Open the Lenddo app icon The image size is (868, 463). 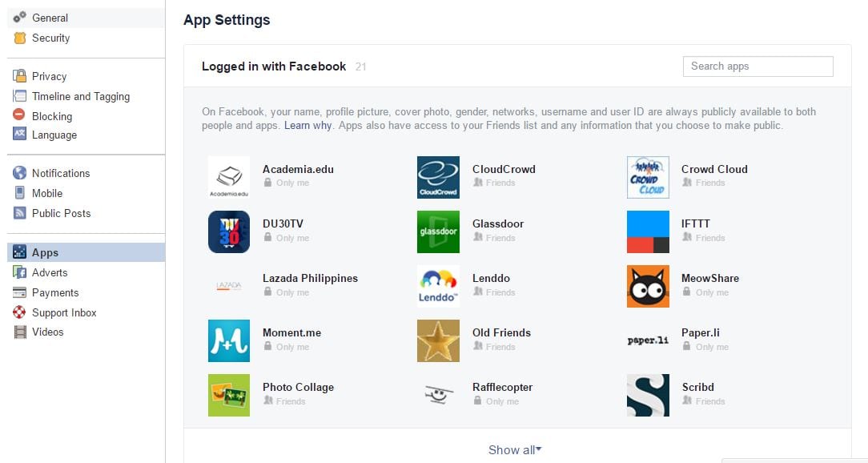(438, 286)
